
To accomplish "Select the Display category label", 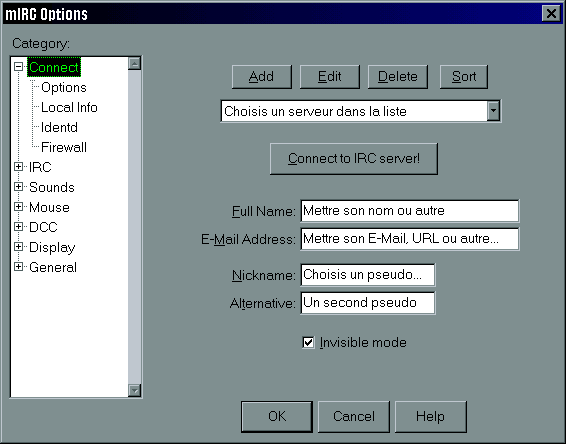I will point(52,248).
